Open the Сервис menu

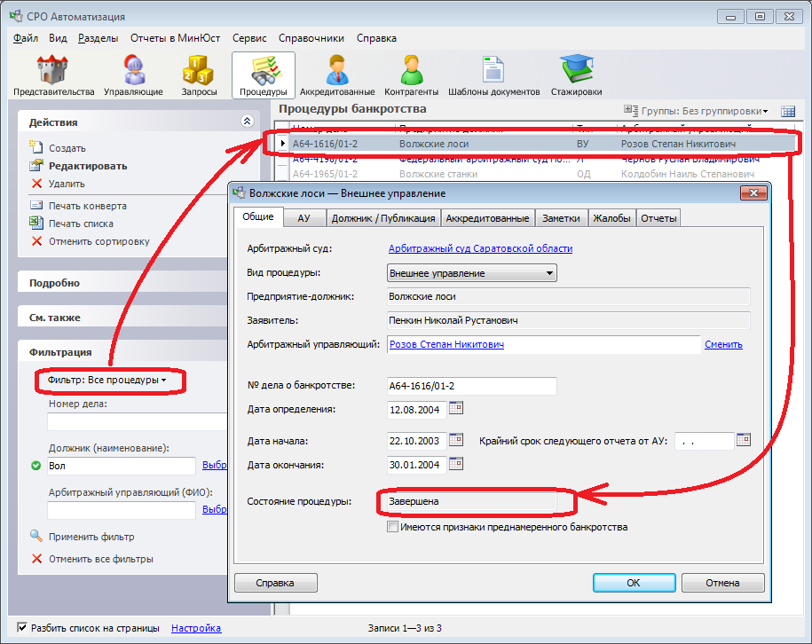coord(248,38)
